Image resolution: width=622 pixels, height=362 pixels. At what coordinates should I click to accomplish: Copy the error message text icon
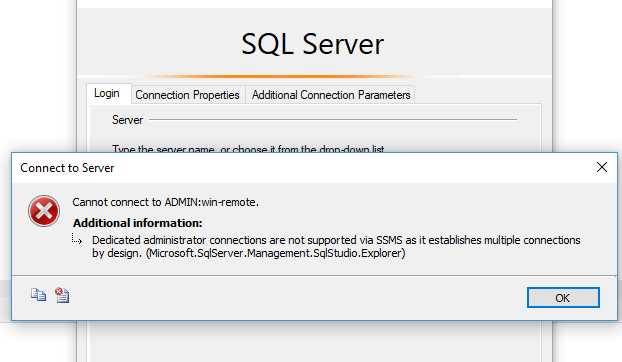coord(38,295)
